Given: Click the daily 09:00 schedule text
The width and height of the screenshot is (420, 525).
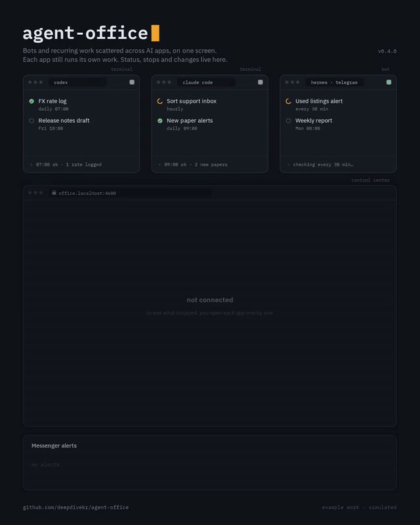Looking at the screenshot, I should [182, 128].
